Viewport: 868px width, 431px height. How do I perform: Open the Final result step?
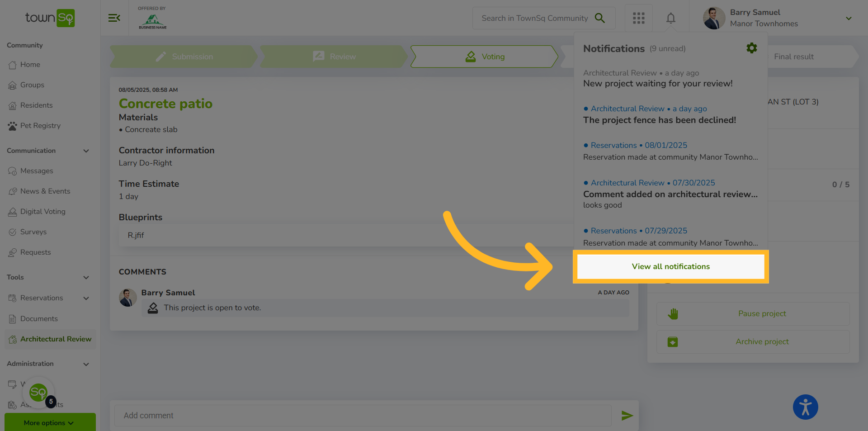coord(793,57)
